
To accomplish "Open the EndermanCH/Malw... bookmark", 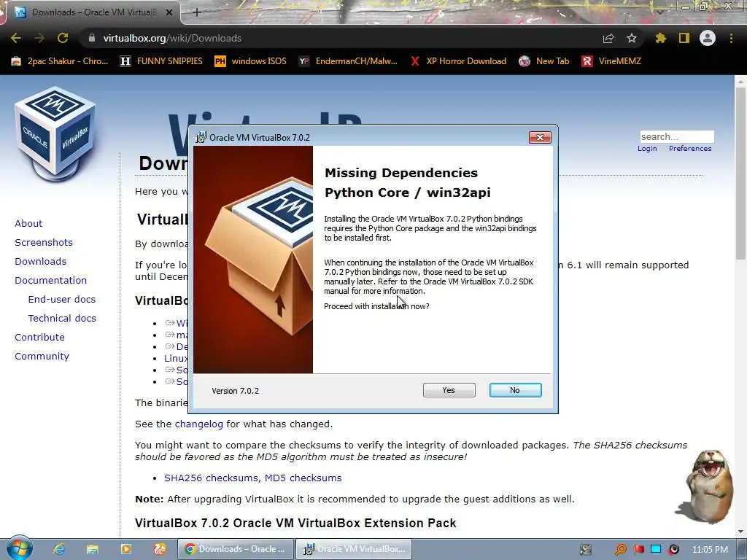I will [348, 61].
